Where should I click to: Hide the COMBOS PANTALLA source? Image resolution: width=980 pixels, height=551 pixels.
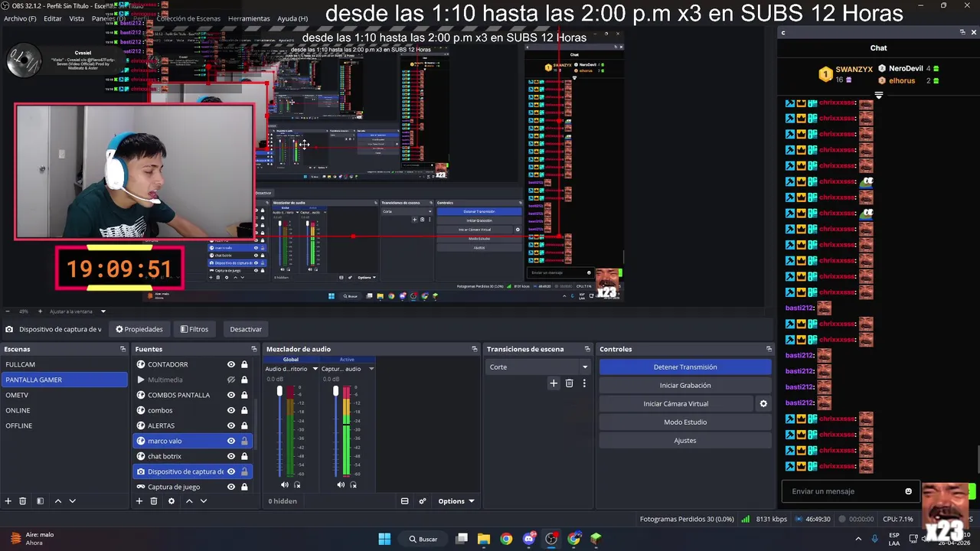point(230,395)
